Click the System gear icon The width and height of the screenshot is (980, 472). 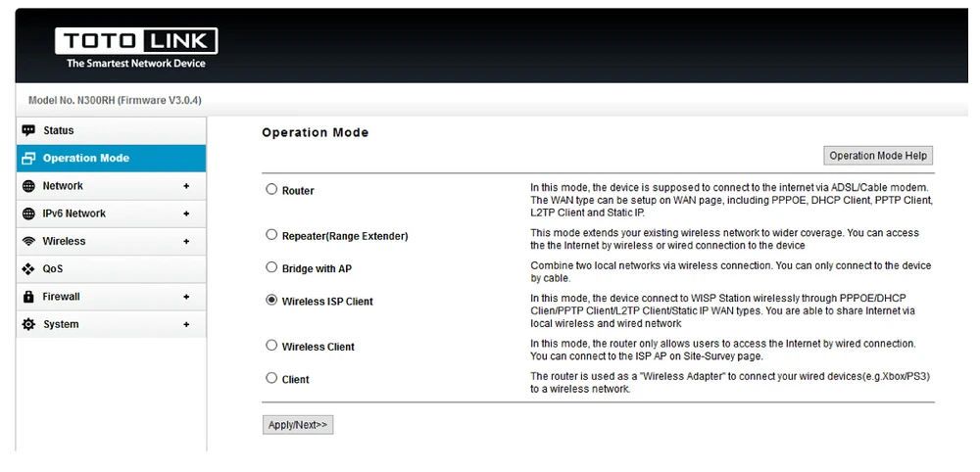(x=28, y=324)
